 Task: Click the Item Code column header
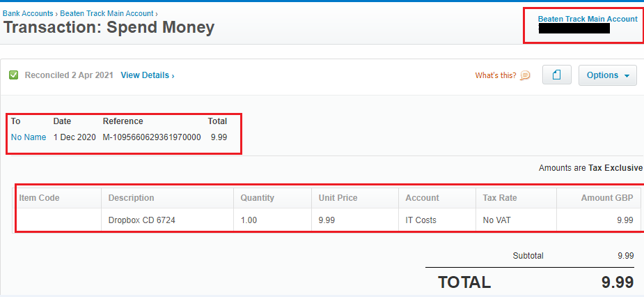tap(39, 198)
